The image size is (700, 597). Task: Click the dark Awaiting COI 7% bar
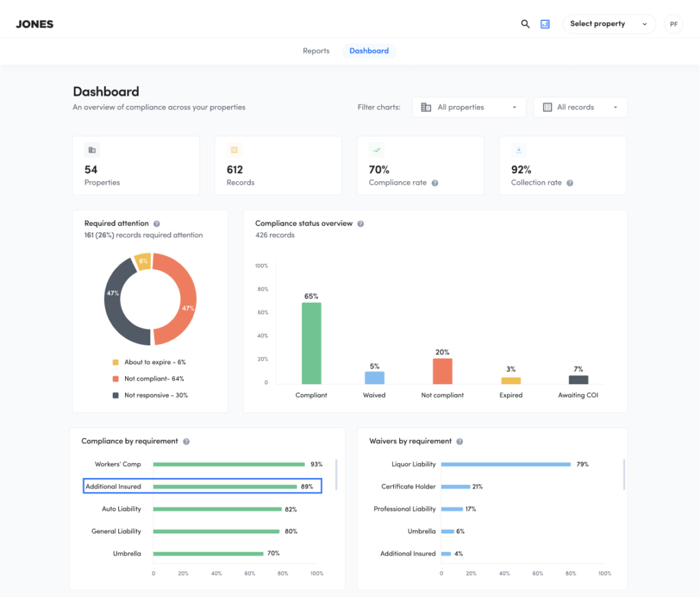578,380
